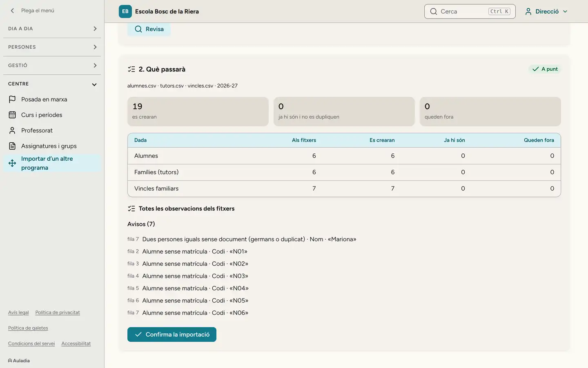Click the Vincles familiars row label
The width and height of the screenshot is (588, 368).
(x=156, y=188)
